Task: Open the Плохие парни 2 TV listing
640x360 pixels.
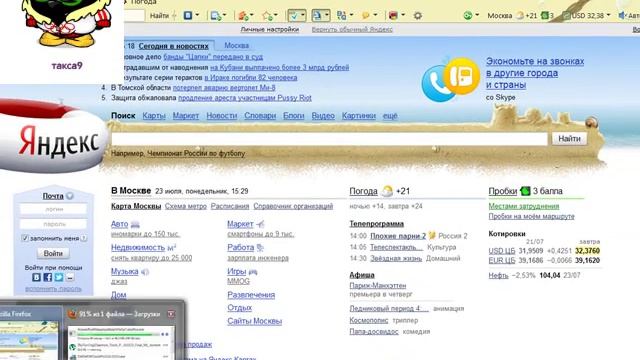Action: (x=398, y=236)
